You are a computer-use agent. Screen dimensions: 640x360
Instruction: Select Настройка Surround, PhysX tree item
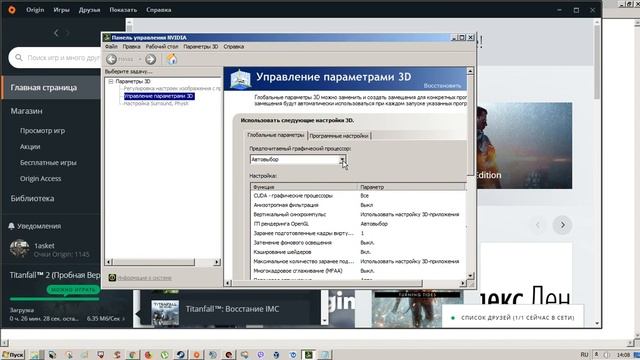pos(156,104)
